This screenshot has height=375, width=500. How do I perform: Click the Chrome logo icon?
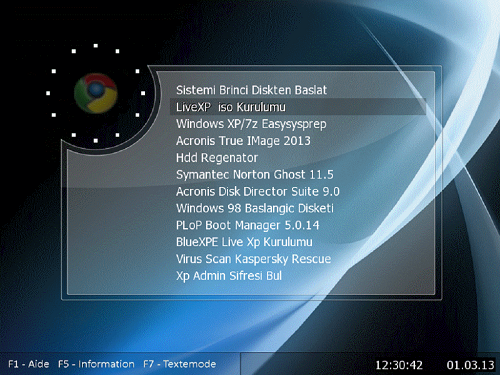pos(96,93)
